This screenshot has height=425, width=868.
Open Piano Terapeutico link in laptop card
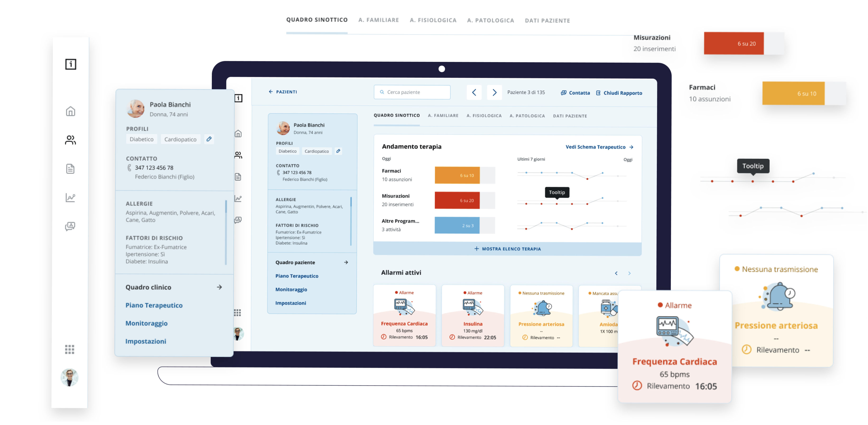click(297, 276)
